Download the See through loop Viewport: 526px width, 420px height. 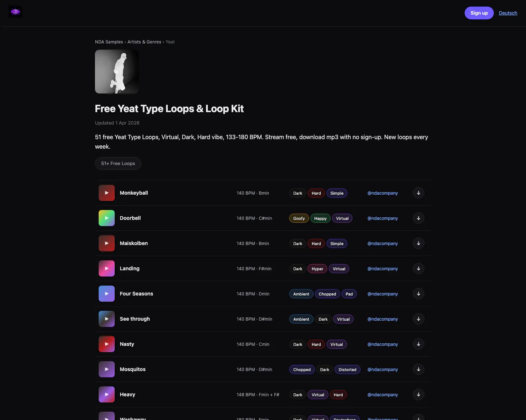click(x=419, y=319)
